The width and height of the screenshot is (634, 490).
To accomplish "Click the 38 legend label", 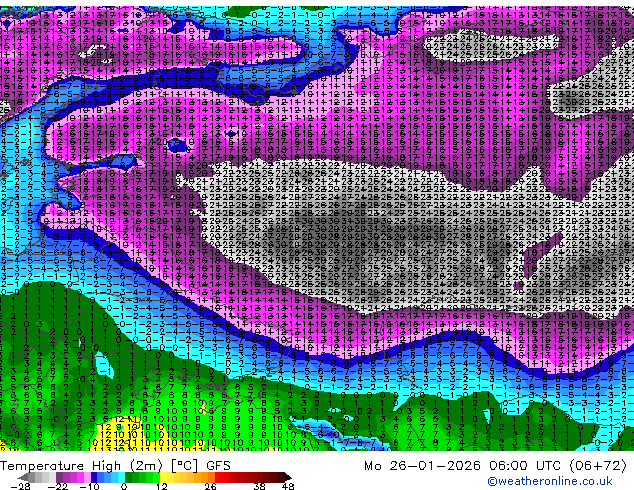I will 260,486.
